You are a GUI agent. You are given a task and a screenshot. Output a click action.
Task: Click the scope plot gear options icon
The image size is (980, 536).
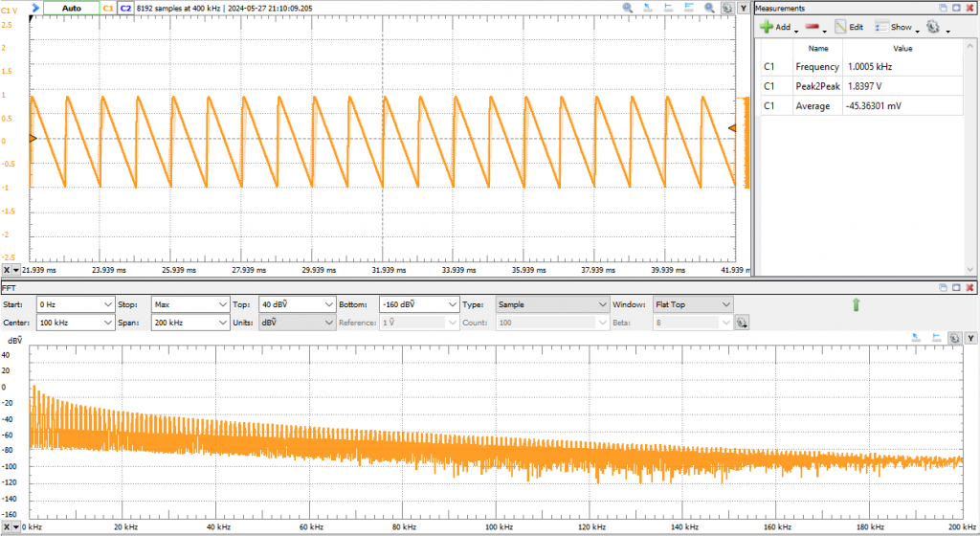tap(726, 8)
